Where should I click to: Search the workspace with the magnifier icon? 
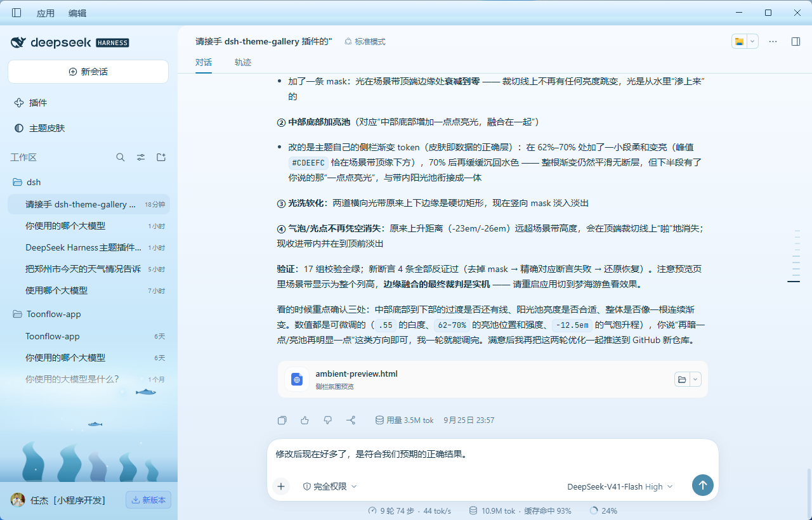[121, 157]
